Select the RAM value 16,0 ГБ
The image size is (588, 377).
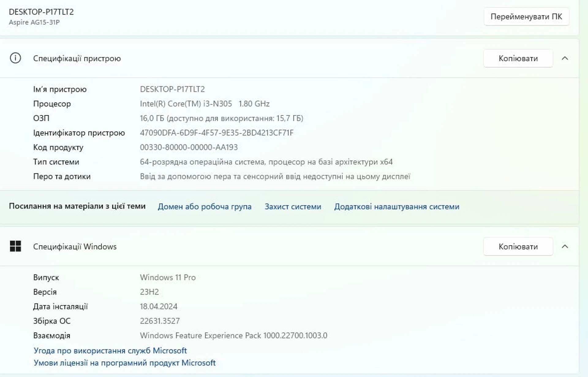click(152, 118)
